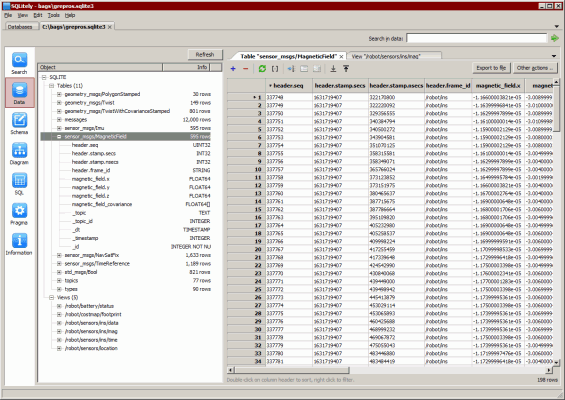The width and height of the screenshot is (565, 400).
Task: Open the Diagram page icon
Action: click(x=19, y=154)
